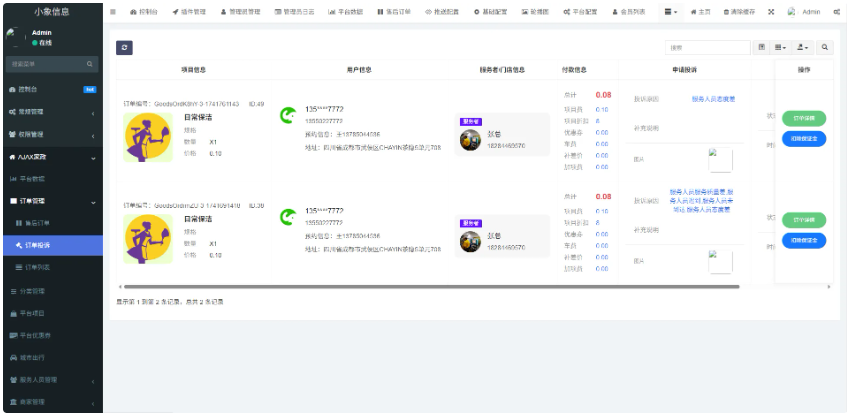
Task: Open 日常保洁 product image for order ID 38
Action: pyautogui.click(x=148, y=239)
